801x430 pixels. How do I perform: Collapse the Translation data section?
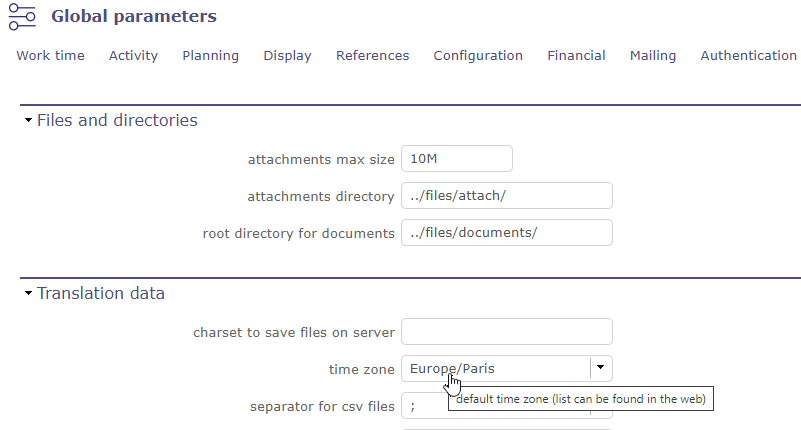click(x=28, y=294)
